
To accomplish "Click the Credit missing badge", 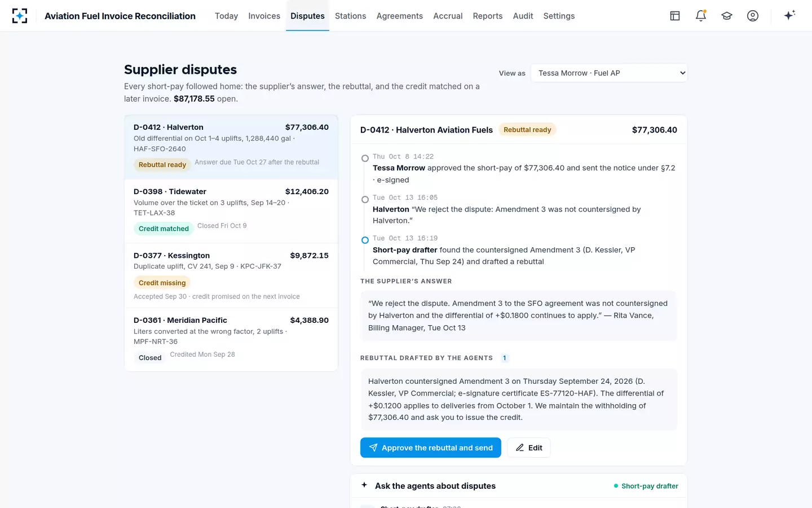I will coord(162,283).
